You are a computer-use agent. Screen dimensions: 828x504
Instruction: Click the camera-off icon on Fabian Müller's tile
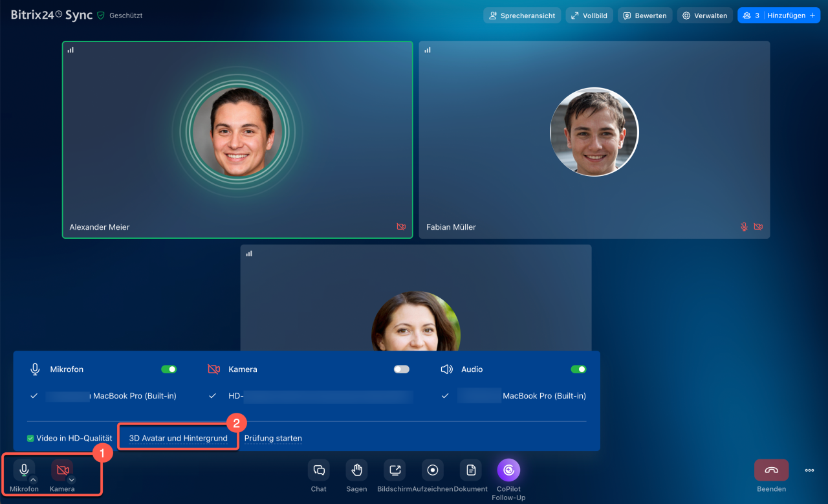tap(758, 227)
